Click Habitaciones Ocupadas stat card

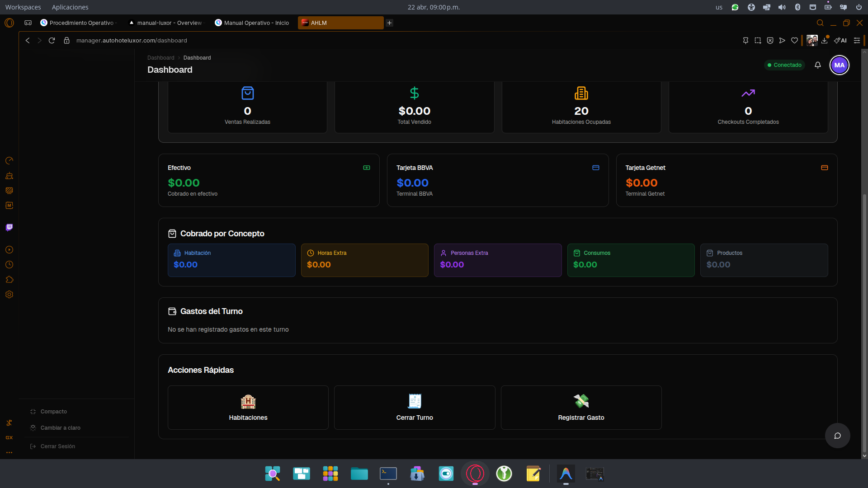[x=581, y=108]
